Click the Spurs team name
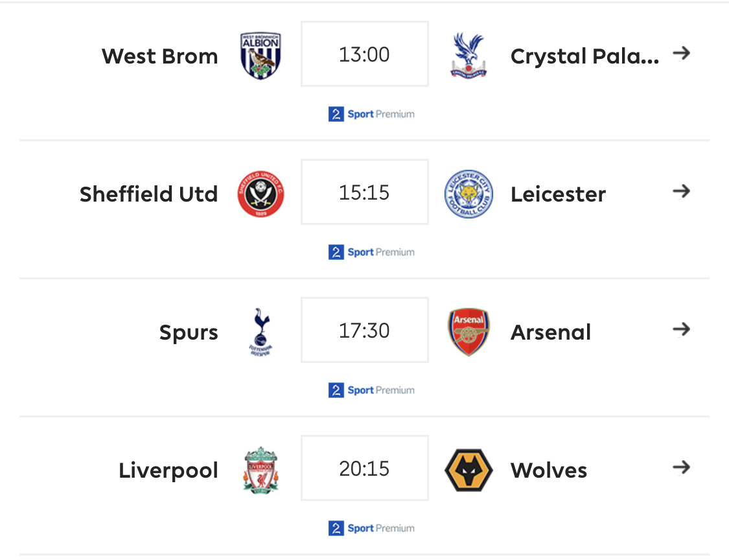 click(189, 332)
